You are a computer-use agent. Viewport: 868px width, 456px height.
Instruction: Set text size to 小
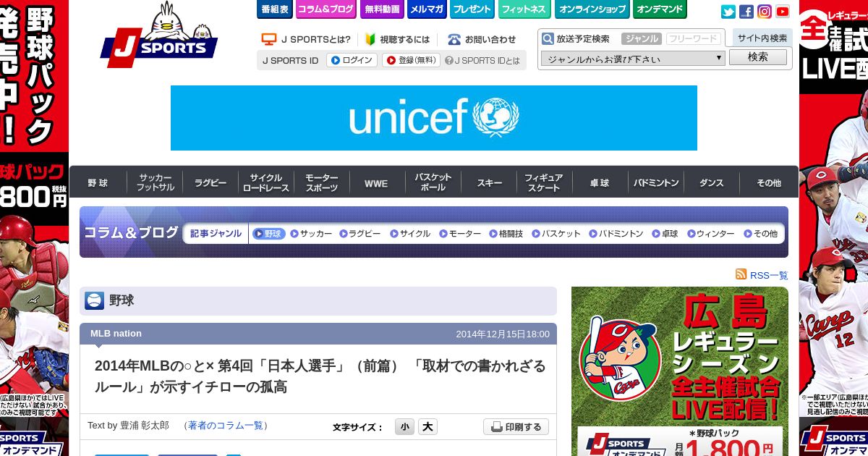404,427
